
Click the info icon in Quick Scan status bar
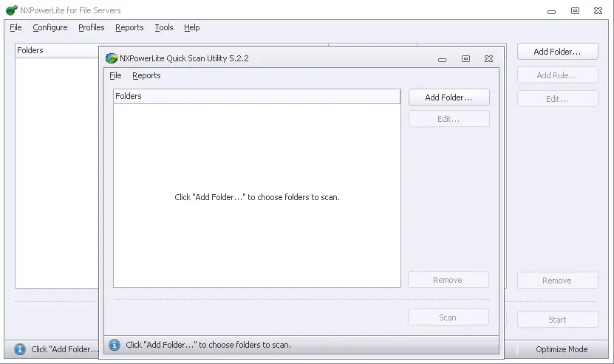[115, 345]
